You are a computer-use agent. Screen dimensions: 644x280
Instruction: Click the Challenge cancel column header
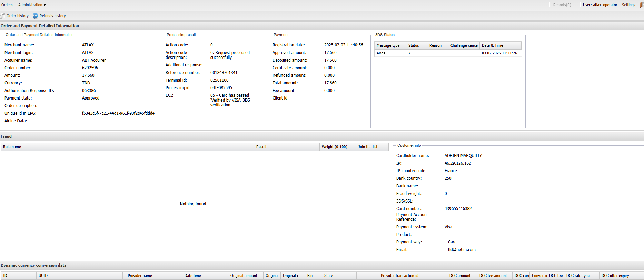(464, 45)
